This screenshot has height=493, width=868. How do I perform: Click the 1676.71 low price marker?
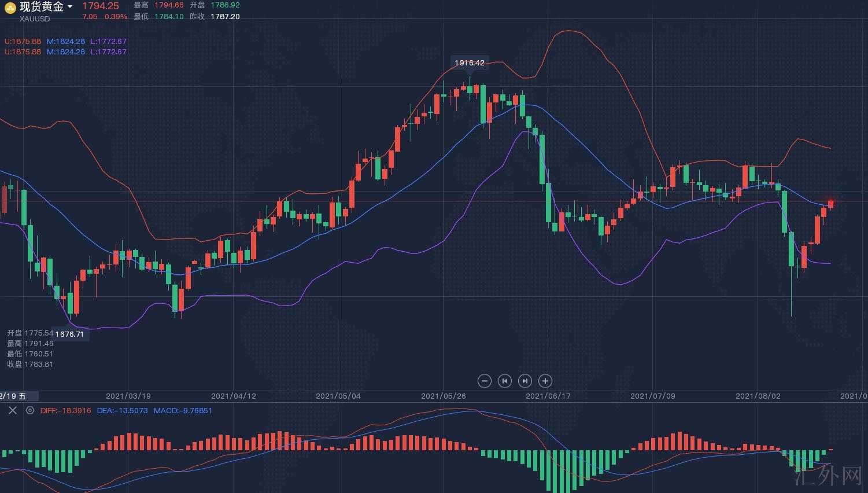69,334
